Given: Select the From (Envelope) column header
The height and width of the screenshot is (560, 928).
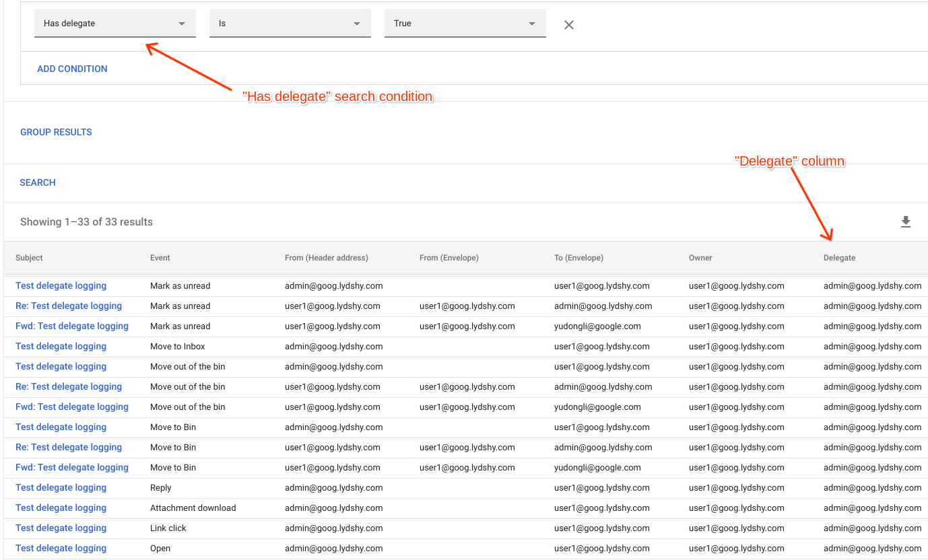Looking at the screenshot, I should (x=449, y=258).
